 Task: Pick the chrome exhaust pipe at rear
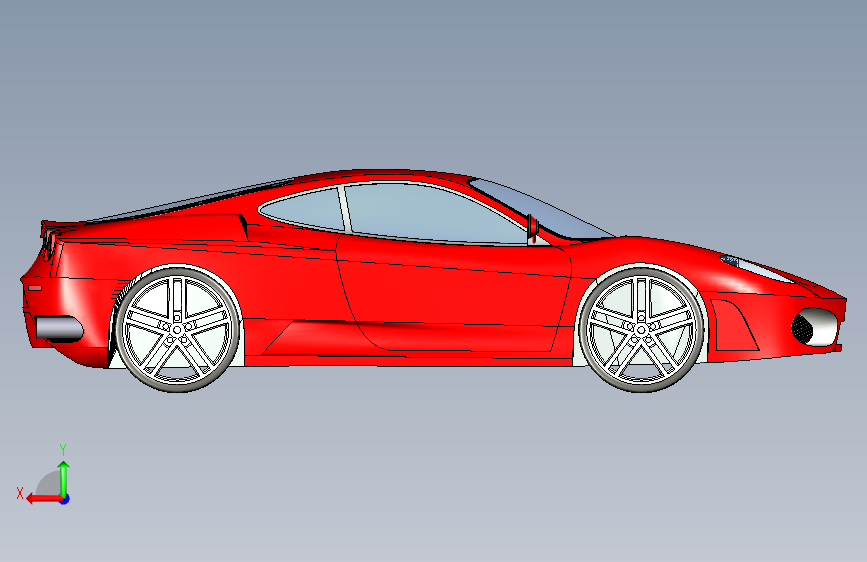pyautogui.click(x=59, y=328)
